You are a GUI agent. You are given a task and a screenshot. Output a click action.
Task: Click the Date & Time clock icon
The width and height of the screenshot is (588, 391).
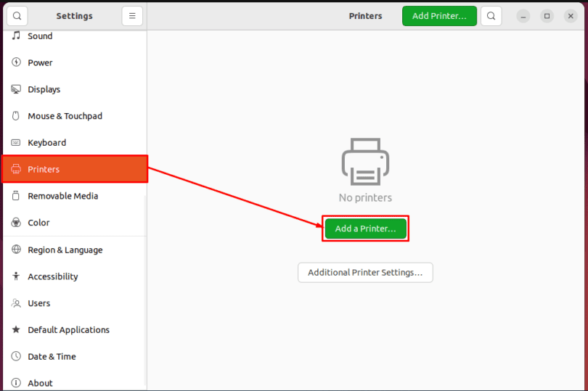(16, 356)
